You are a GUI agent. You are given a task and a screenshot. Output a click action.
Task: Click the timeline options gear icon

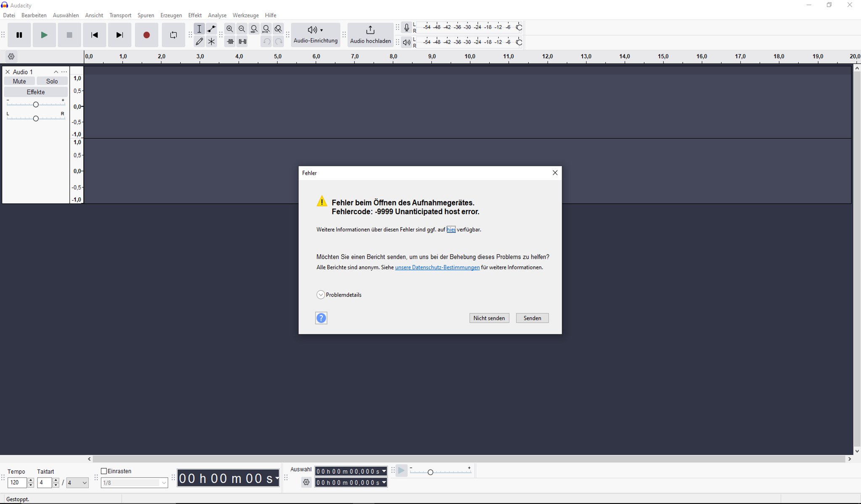tap(11, 56)
